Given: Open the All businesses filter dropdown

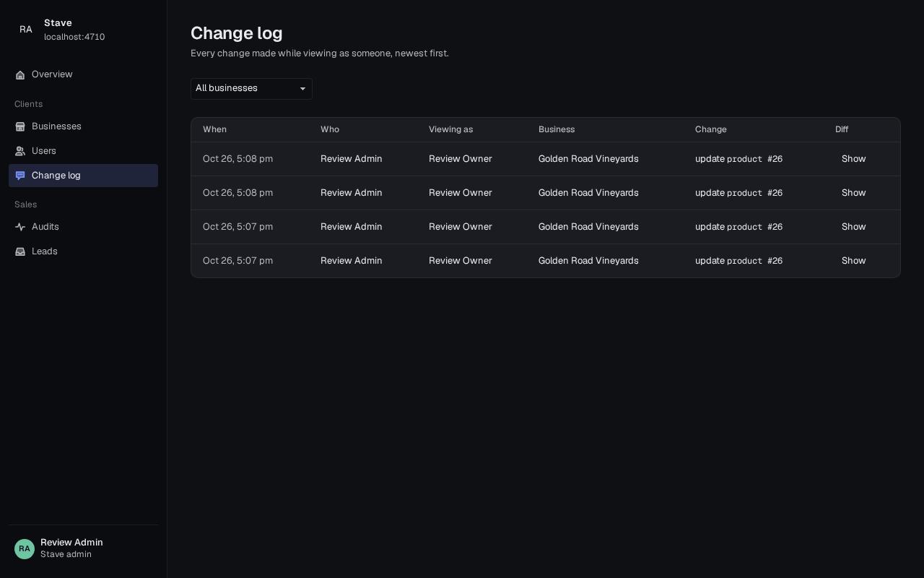Looking at the screenshot, I should click(x=251, y=89).
